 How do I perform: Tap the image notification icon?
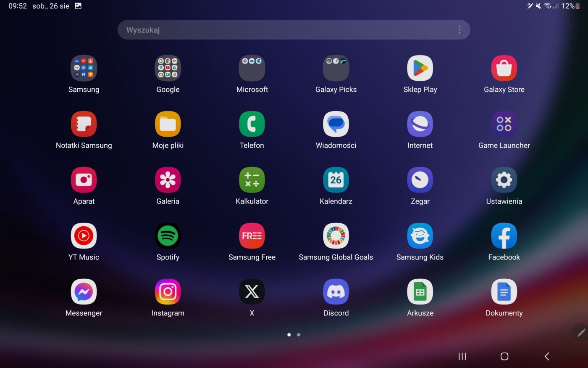coord(78,6)
